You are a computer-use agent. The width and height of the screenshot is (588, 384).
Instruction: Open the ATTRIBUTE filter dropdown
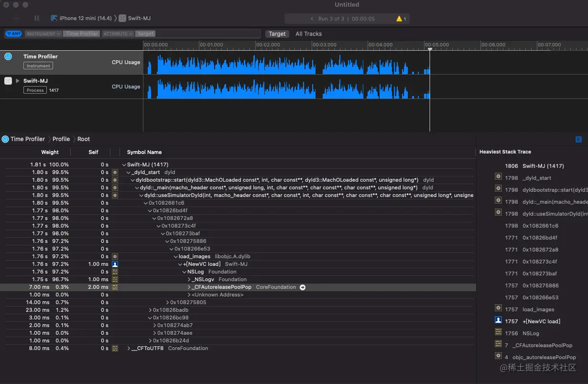[x=118, y=34]
